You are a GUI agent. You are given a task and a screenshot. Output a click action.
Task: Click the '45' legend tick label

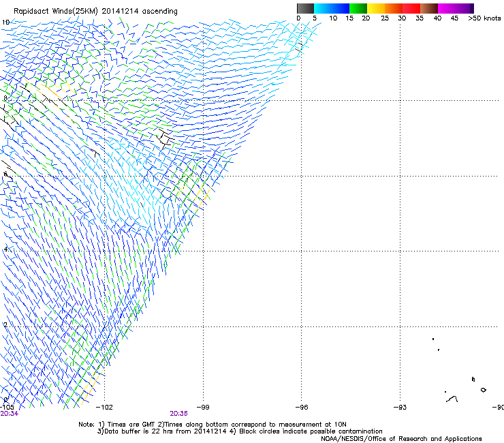click(x=454, y=18)
